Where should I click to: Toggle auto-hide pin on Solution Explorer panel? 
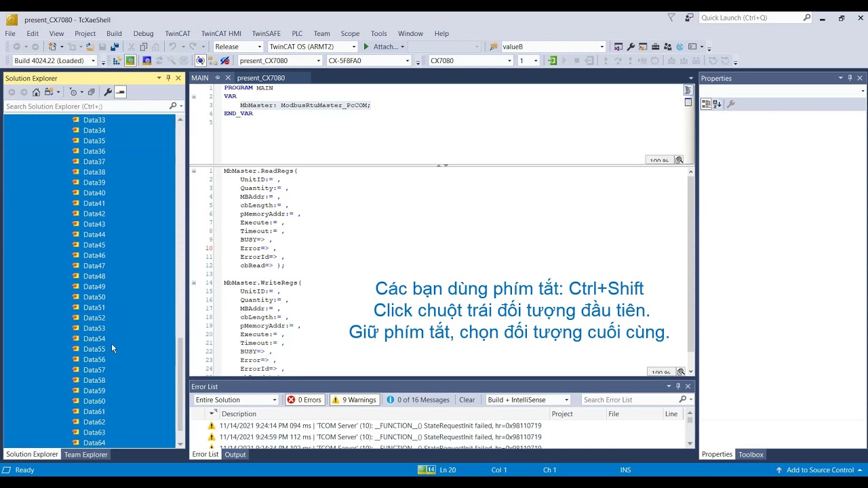(x=168, y=78)
